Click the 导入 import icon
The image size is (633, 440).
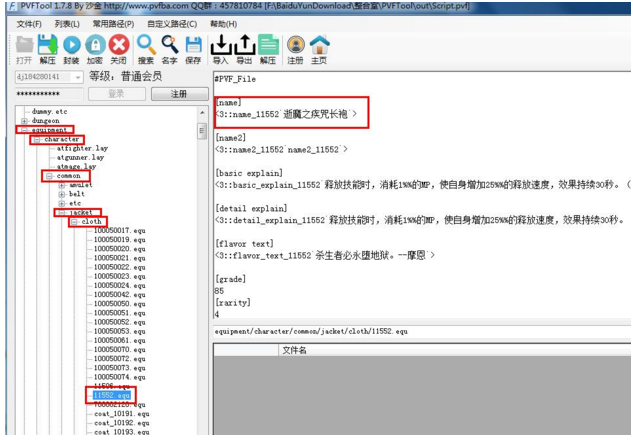tap(220, 46)
